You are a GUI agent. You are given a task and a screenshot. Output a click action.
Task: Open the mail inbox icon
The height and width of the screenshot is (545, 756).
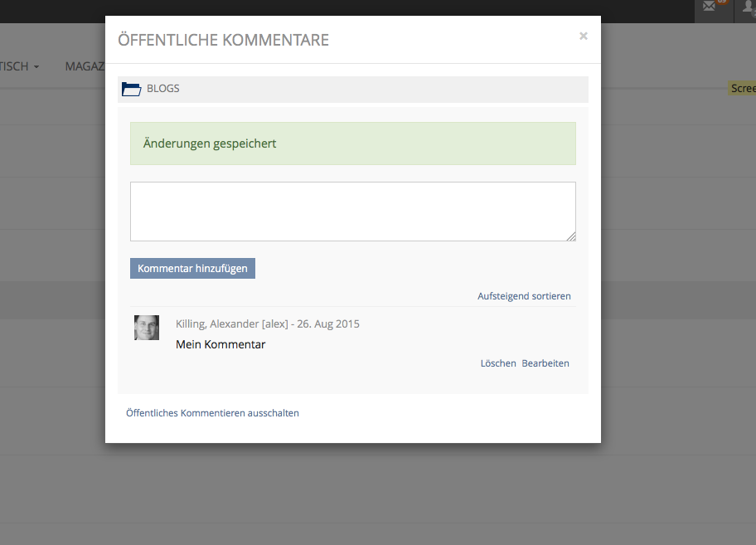tap(708, 7)
